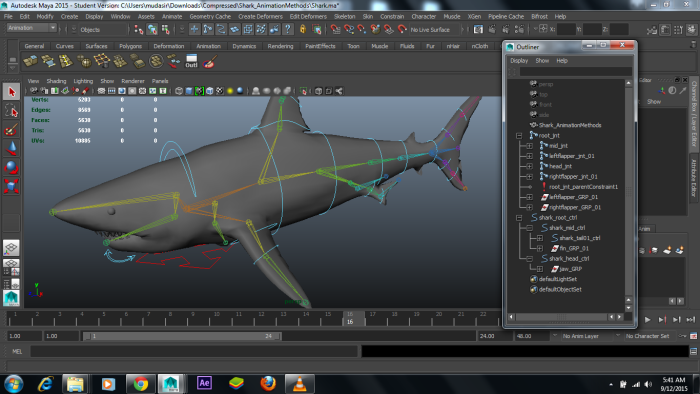Switch to single perspective layout icon
Image resolution: width=700 pixels, height=394 pixels.
(11, 248)
